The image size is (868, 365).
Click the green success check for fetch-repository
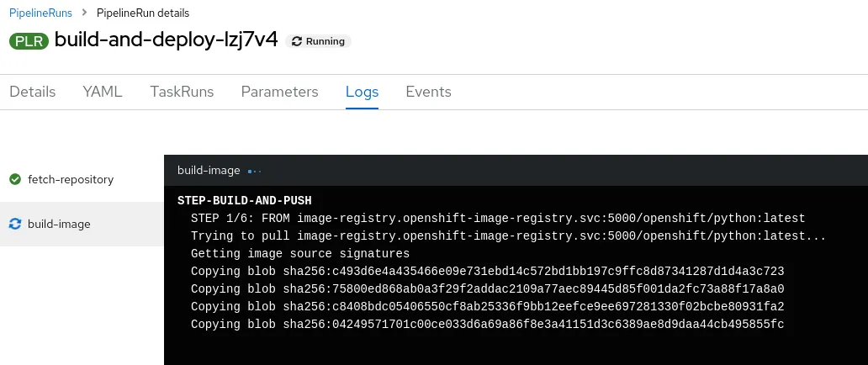14,179
